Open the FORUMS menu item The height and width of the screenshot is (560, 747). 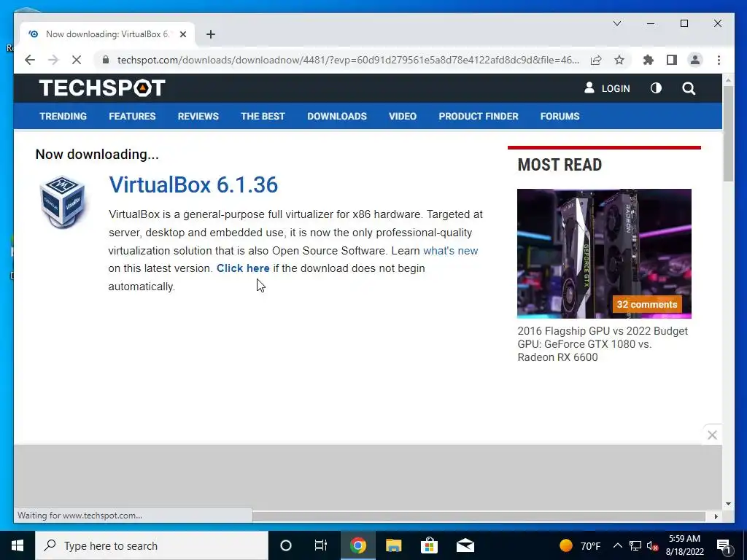[x=560, y=116]
